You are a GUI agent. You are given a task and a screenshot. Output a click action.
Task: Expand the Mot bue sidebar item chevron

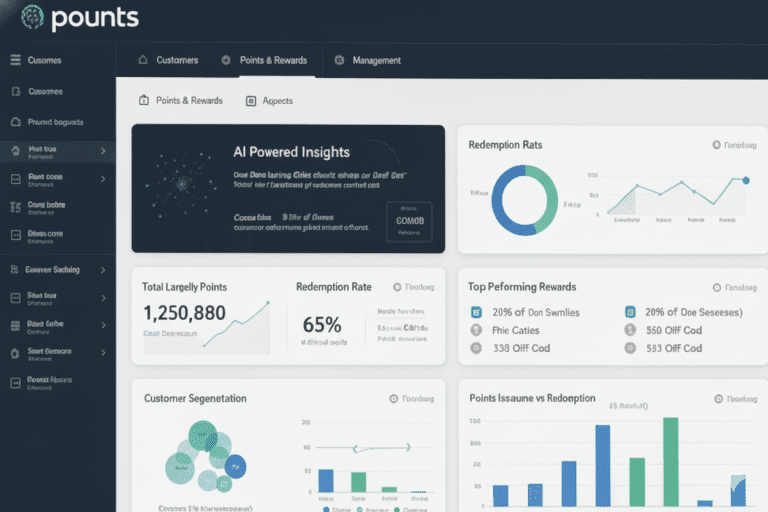103,151
